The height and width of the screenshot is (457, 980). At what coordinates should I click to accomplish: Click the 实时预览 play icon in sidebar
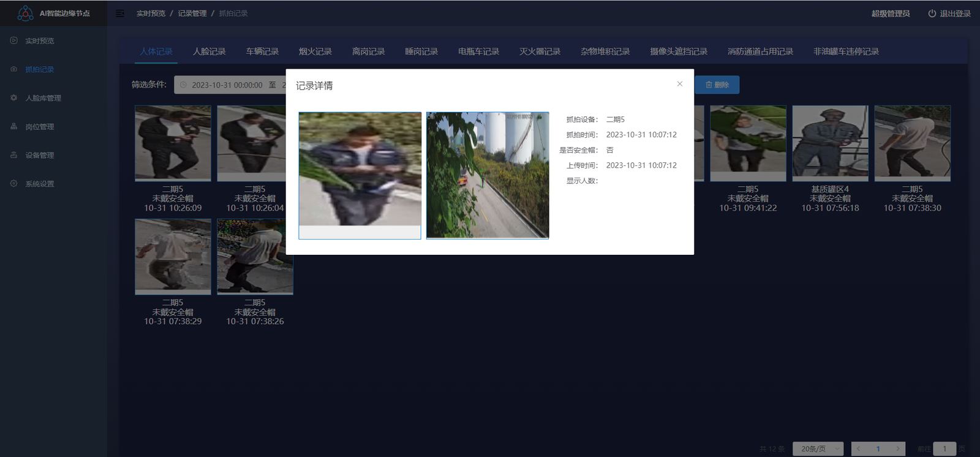coord(13,40)
